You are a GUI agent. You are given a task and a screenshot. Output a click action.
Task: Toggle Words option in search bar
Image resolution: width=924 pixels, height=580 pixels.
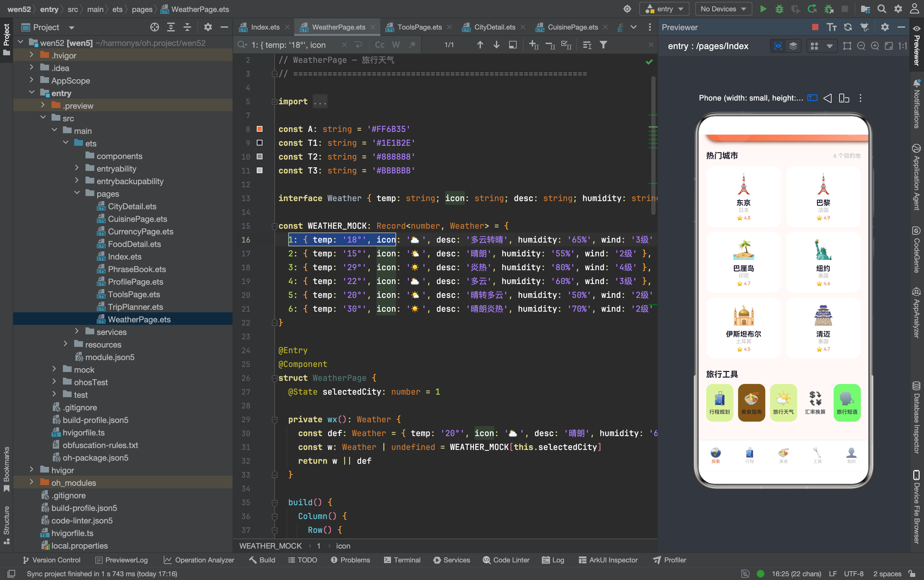[x=396, y=45]
